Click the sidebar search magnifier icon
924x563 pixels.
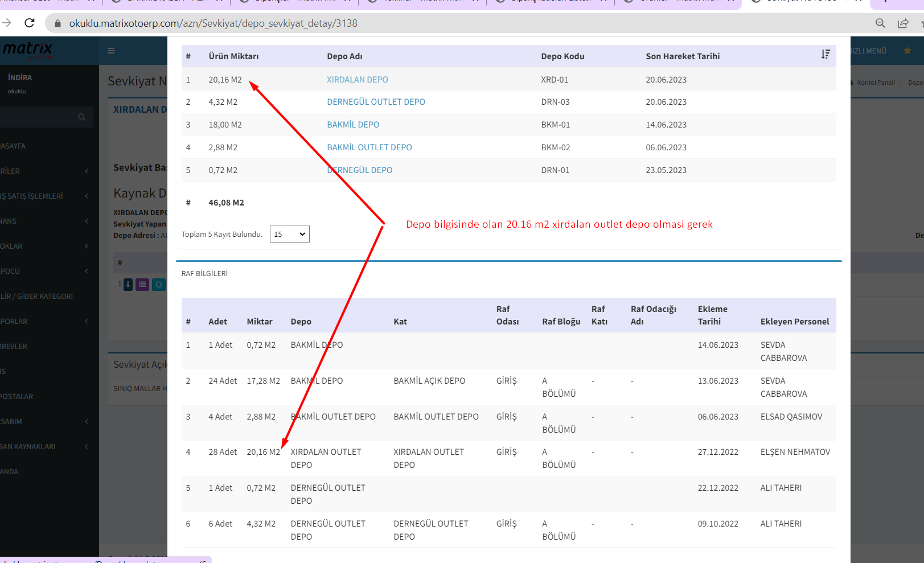(81, 117)
